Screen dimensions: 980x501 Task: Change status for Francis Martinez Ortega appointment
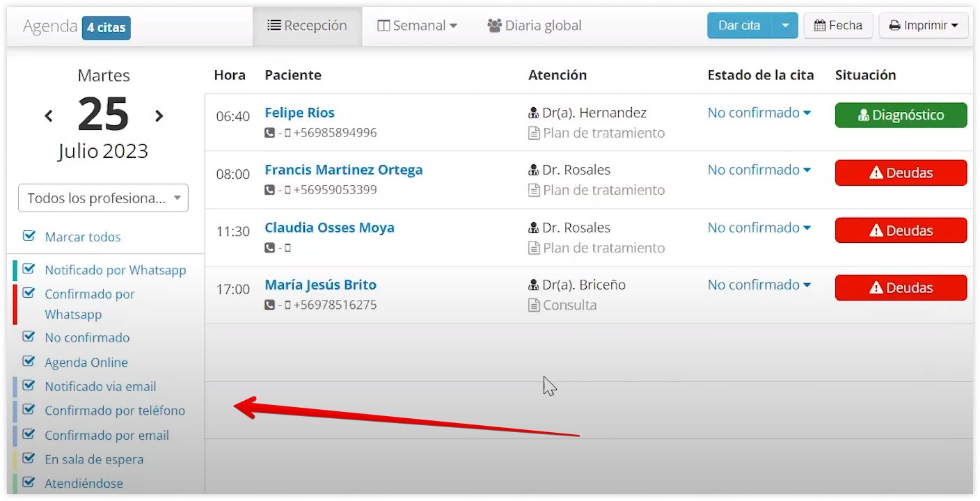759,170
